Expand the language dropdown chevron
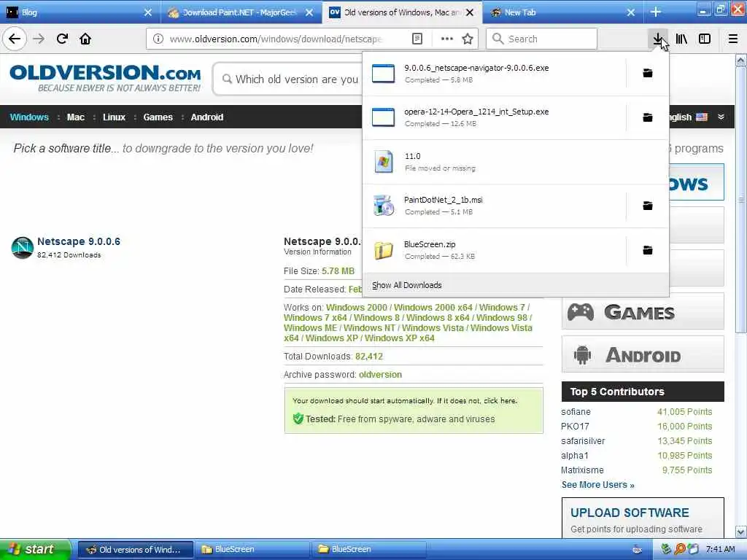The image size is (747, 560). point(721,117)
